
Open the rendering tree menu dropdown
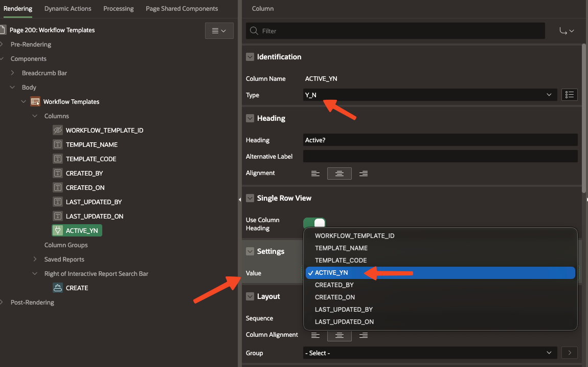(x=219, y=31)
